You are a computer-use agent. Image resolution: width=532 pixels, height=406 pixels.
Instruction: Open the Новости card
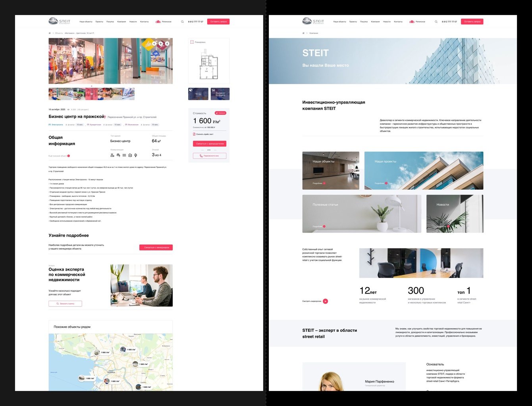pyautogui.click(x=455, y=214)
